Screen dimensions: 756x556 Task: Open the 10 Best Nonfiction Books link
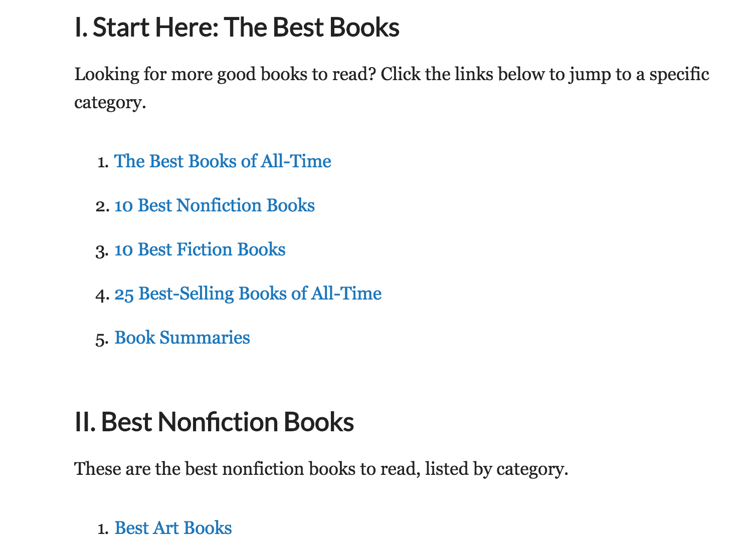click(x=215, y=205)
